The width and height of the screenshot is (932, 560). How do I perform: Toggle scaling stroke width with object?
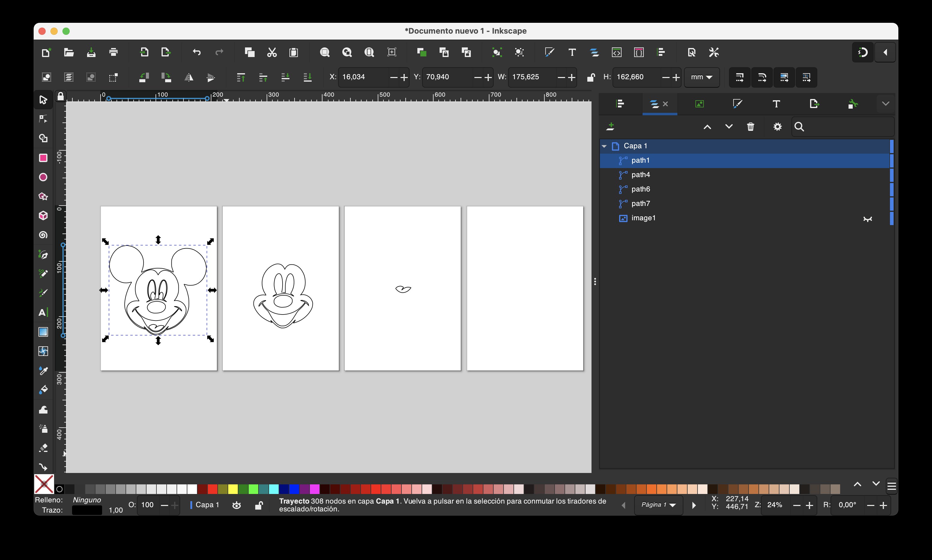[x=740, y=77]
